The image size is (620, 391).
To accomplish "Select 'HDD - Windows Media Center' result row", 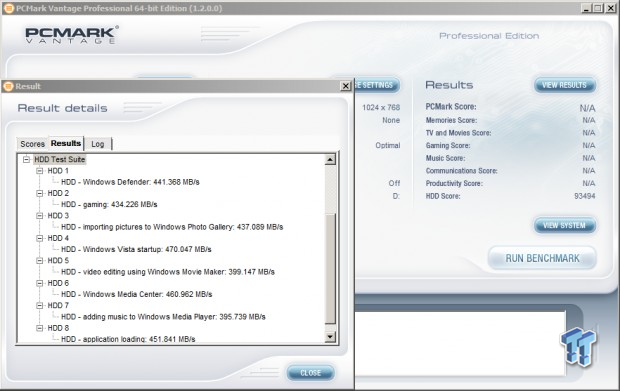I will [136, 294].
